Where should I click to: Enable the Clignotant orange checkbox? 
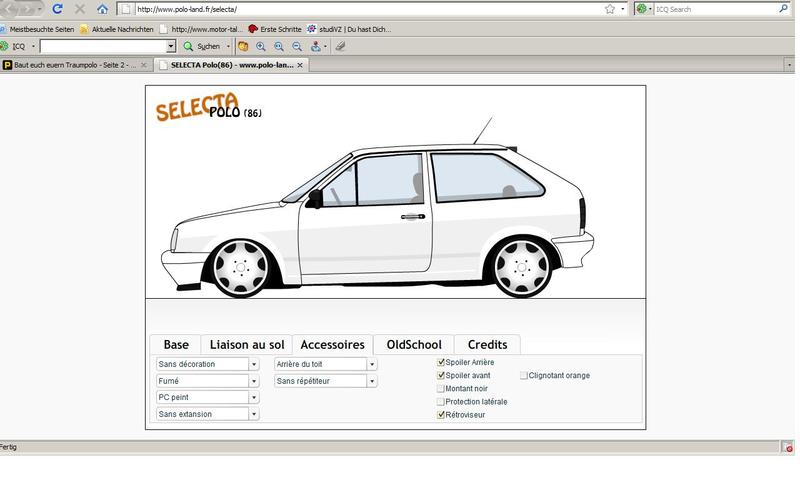click(x=523, y=375)
